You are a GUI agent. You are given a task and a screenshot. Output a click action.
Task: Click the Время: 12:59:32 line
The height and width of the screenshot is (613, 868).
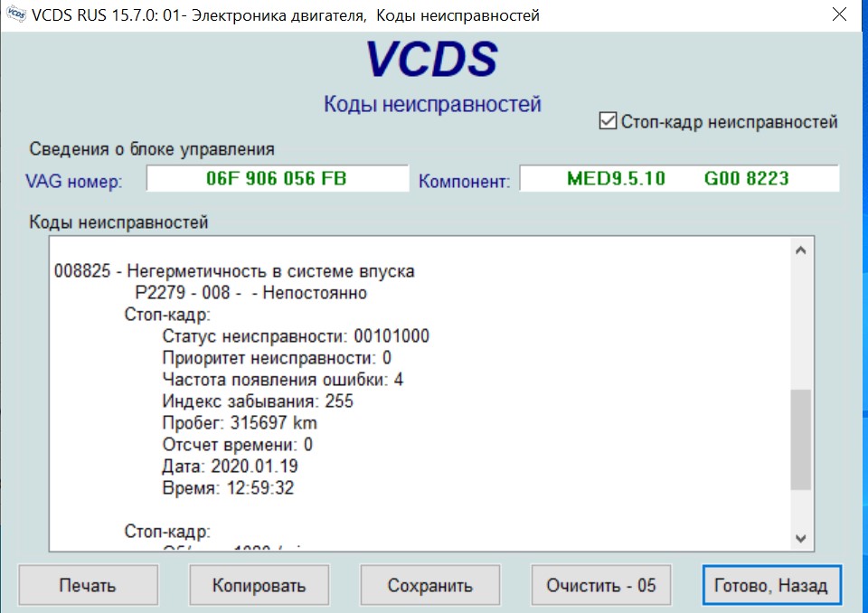tap(228, 488)
